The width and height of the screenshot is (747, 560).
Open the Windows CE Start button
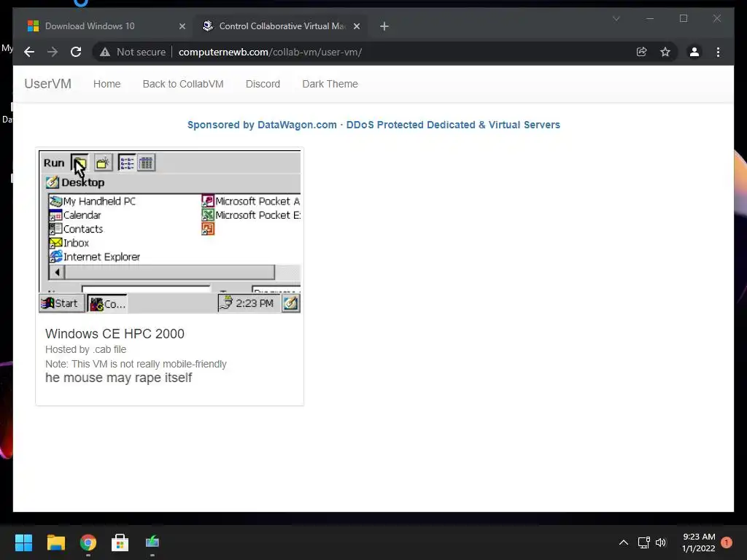(61, 303)
